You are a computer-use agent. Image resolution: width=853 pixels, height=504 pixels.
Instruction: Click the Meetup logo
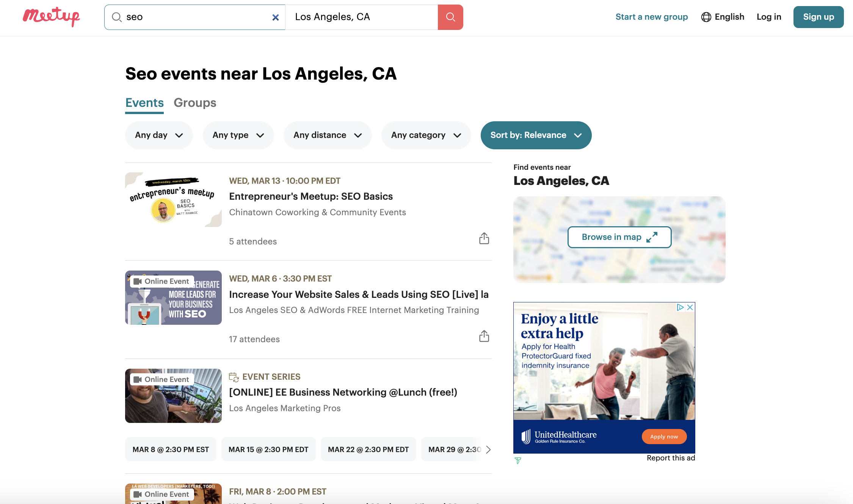pyautogui.click(x=51, y=16)
